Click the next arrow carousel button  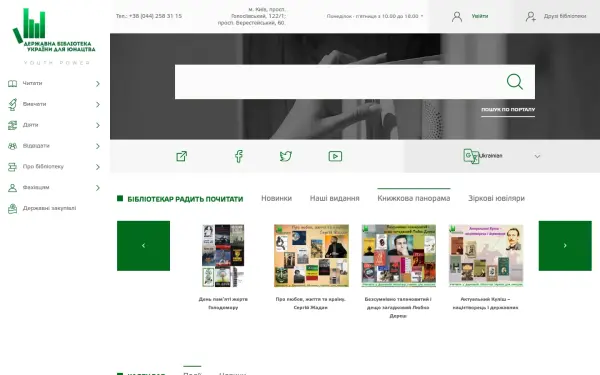(565, 246)
